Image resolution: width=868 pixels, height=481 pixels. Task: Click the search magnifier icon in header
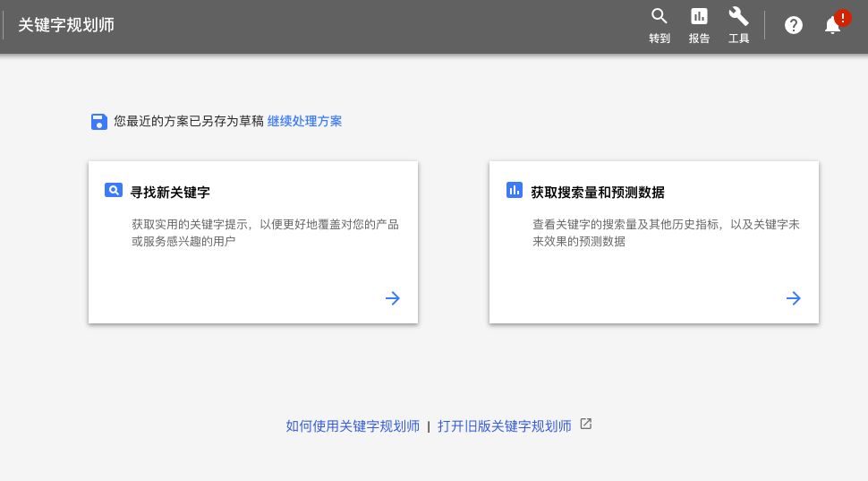(x=660, y=16)
